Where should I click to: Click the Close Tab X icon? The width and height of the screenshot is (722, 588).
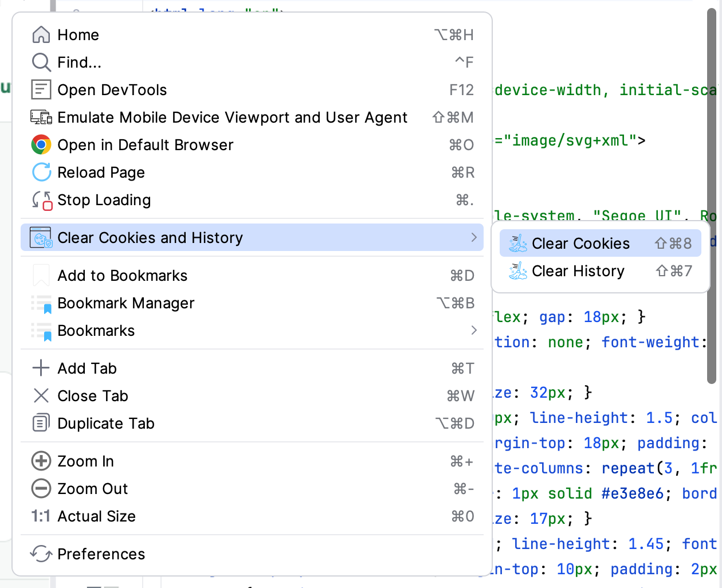pos(41,396)
